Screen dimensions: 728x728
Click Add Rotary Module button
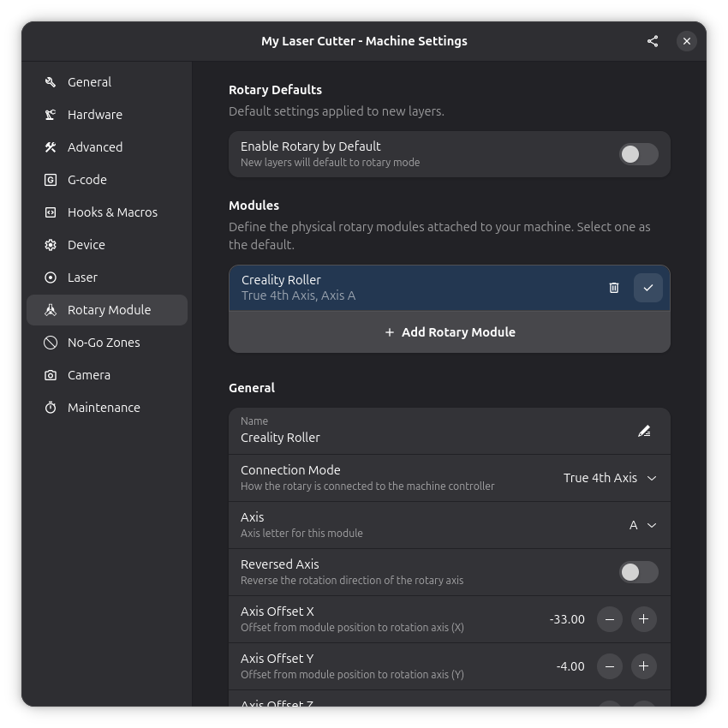click(x=450, y=332)
